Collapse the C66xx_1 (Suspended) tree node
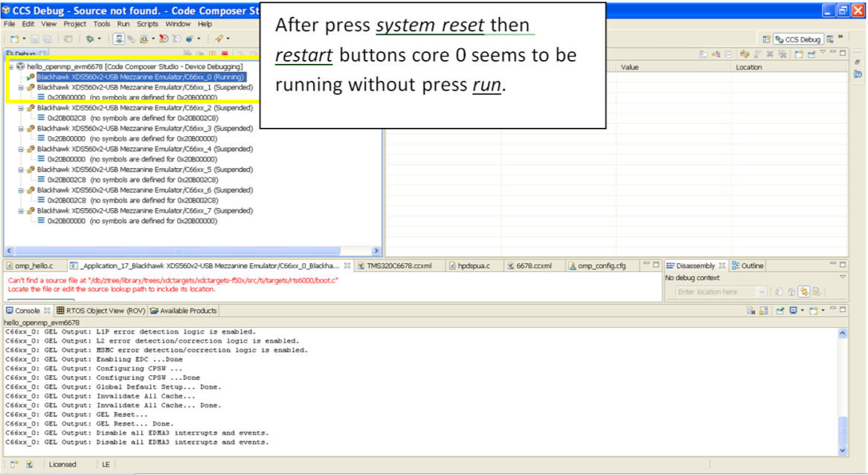Screen dimensions: 868x475 click(21, 88)
